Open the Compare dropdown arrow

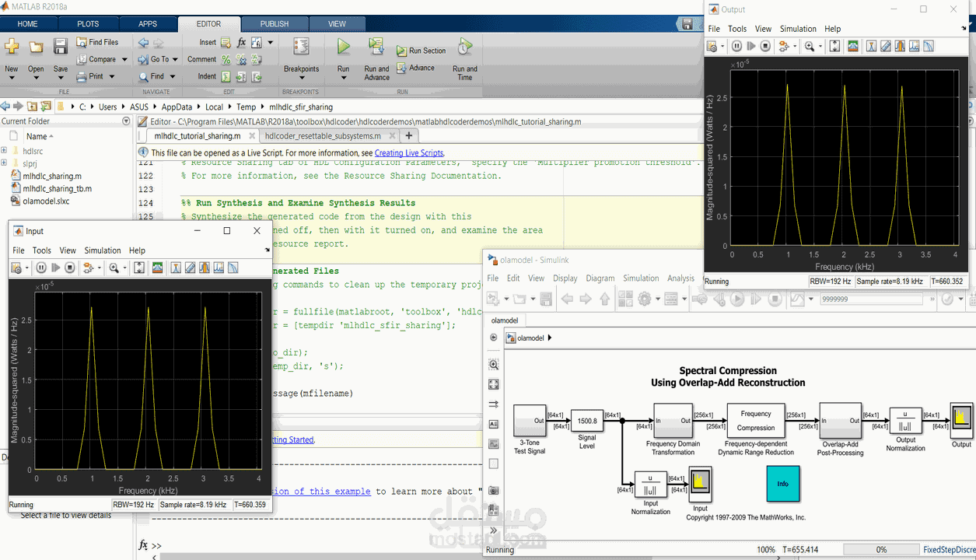[x=124, y=59]
